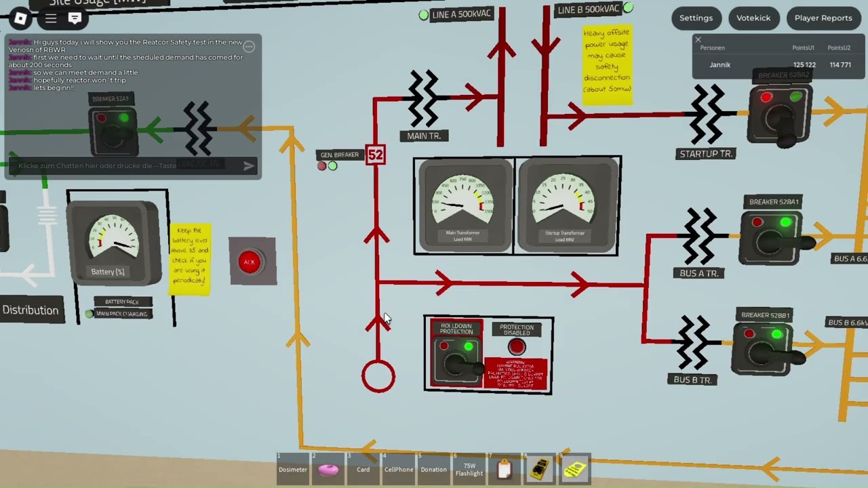The height and width of the screenshot is (488, 868).
Task: Open Player Reports button
Action: point(823,18)
